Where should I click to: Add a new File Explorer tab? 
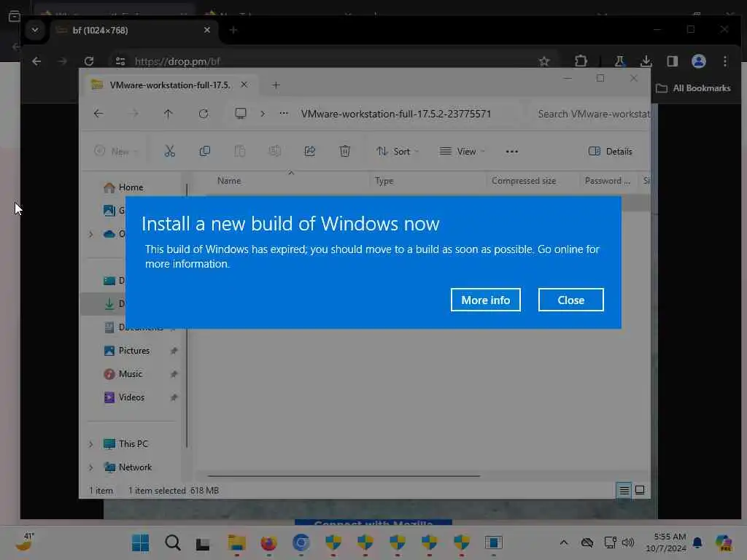coord(276,85)
